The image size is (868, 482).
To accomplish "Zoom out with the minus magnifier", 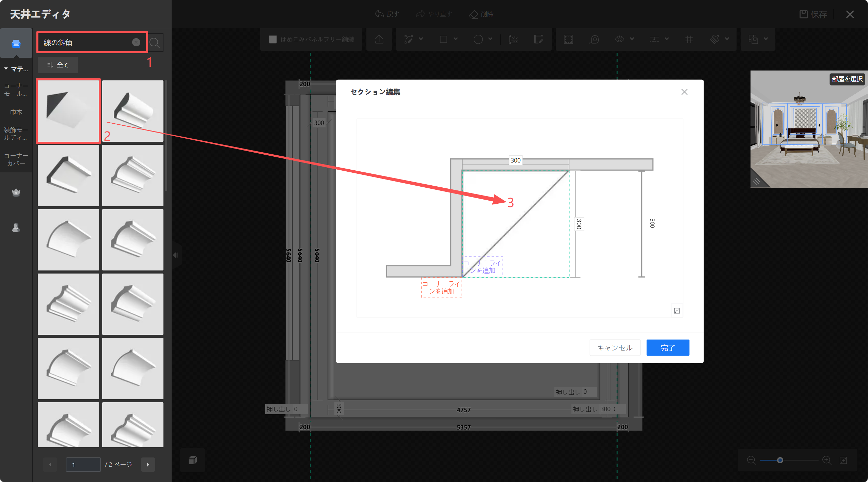I will (752, 460).
